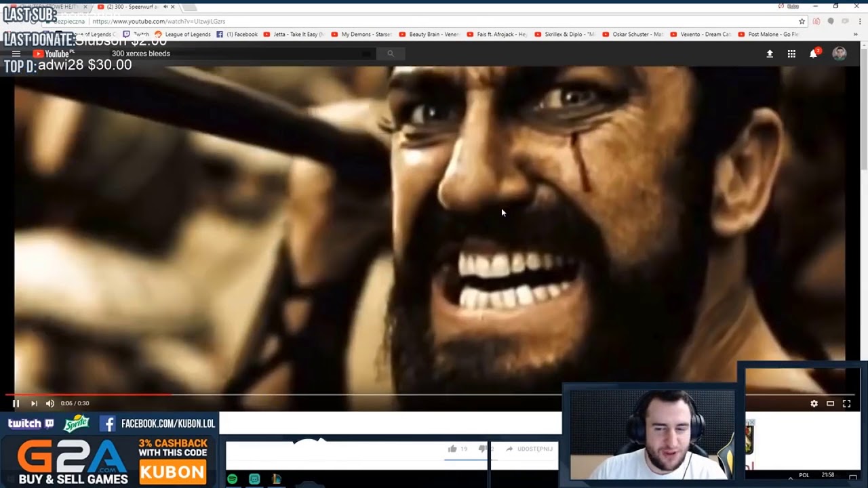This screenshot has width=868, height=488.
Task: Share the video via Udostępnij
Action: pos(529,449)
